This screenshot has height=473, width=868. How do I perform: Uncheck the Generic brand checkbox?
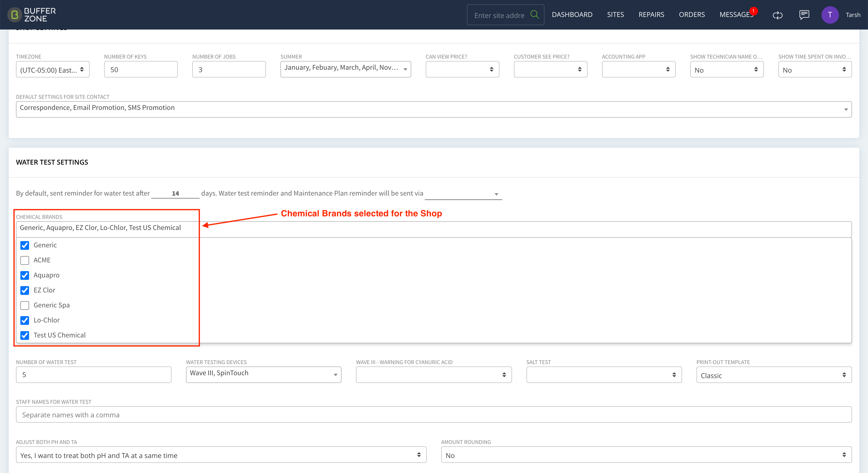[x=25, y=245]
